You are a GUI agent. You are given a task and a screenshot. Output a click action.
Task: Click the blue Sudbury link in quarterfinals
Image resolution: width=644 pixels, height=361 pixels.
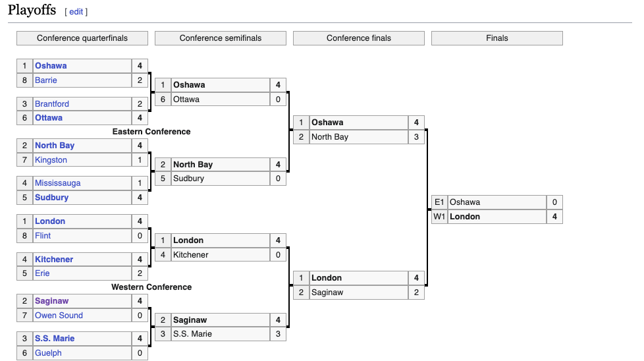click(x=51, y=198)
